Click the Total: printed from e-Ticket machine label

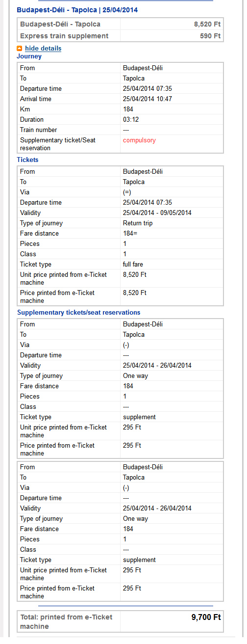66,621
